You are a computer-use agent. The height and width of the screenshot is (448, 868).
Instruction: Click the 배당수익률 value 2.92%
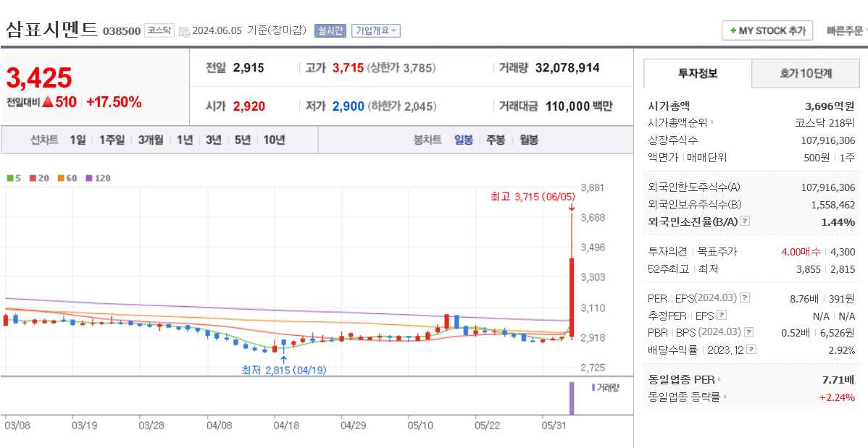pyautogui.click(x=841, y=350)
